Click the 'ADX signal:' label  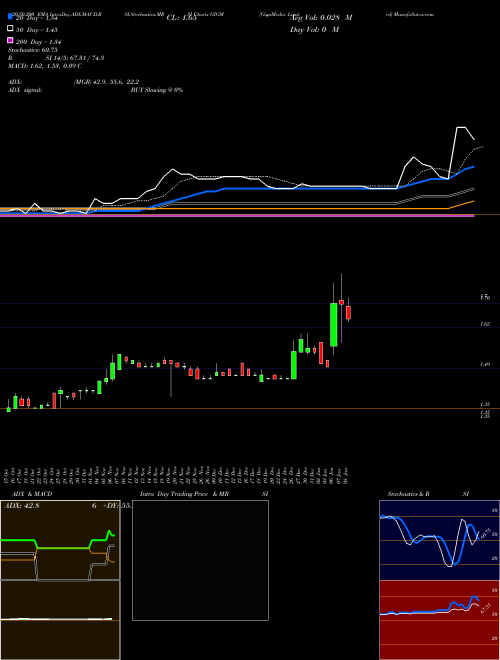24,90
